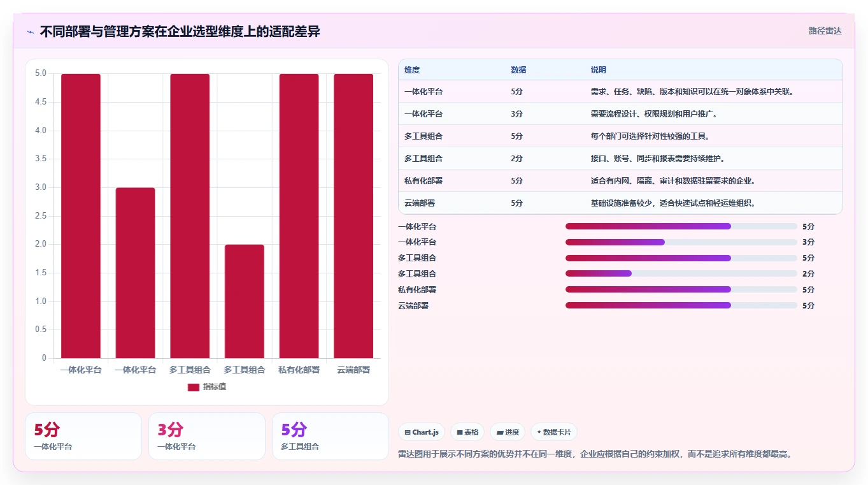Image resolution: width=868 pixels, height=485 pixels.
Task: Select the description 需求、任务、缺陷、版本和知识可以在统一对象体系中关联。
Action: pos(692,92)
